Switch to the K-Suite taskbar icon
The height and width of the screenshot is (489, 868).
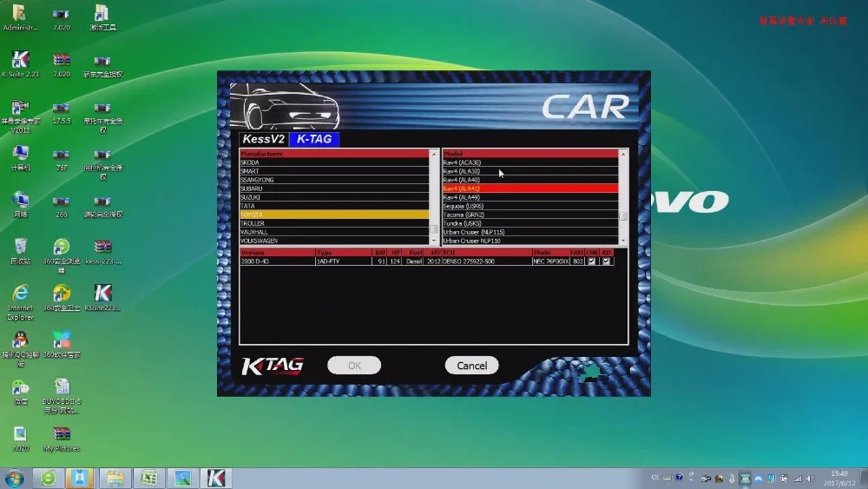pyautogui.click(x=216, y=479)
